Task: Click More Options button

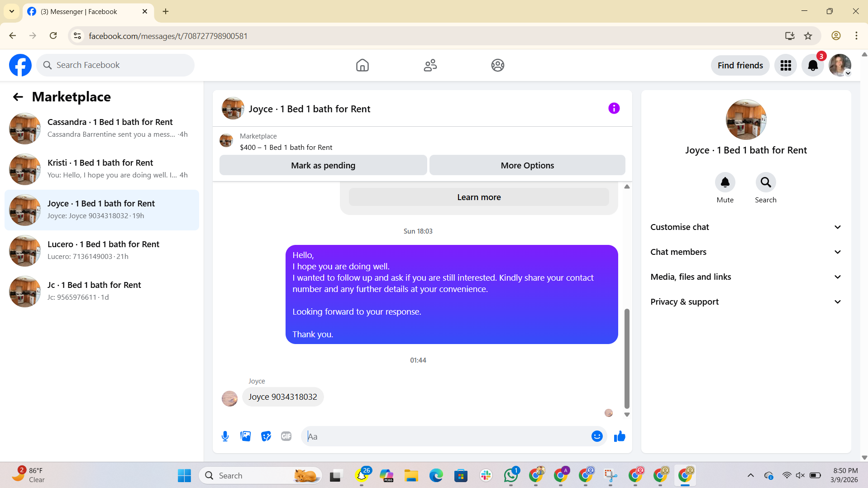Action: pos(527,165)
